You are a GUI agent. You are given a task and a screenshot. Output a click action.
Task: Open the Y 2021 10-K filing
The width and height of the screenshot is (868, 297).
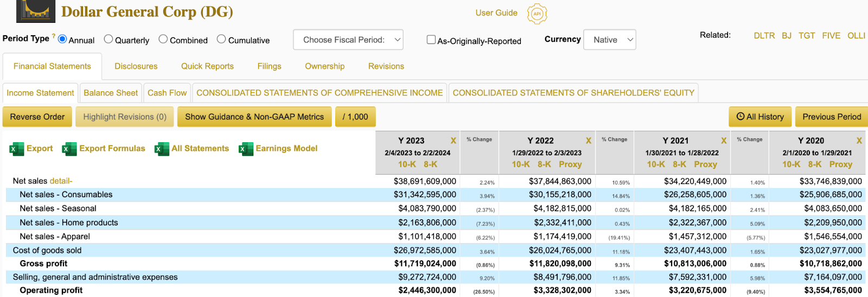[x=656, y=165]
